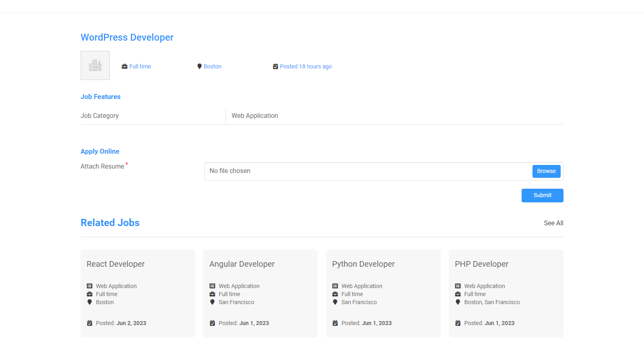Click the See All related jobs link
The height and width of the screenshot is (350, 644).
[553, 223]
